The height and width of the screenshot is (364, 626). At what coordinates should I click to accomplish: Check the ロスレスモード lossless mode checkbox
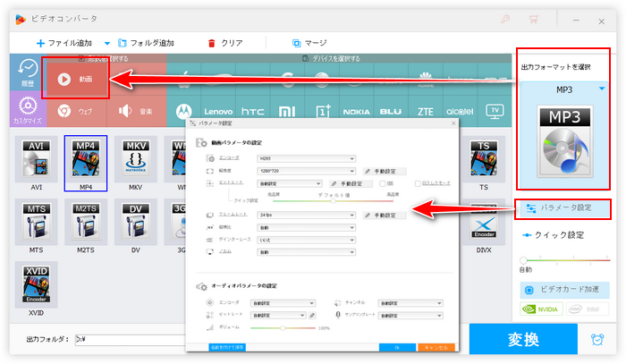pyautogui.click(x=418, y=183)
